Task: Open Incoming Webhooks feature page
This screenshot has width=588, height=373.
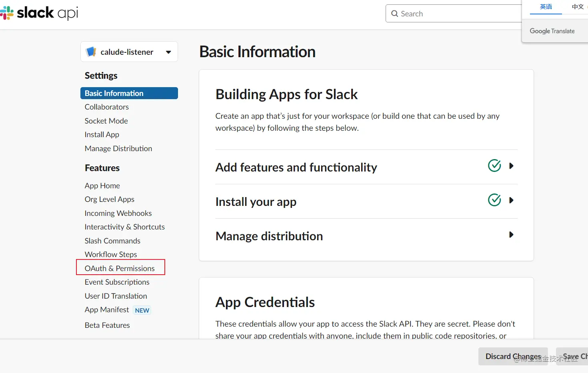Action: tap(118, 213)
